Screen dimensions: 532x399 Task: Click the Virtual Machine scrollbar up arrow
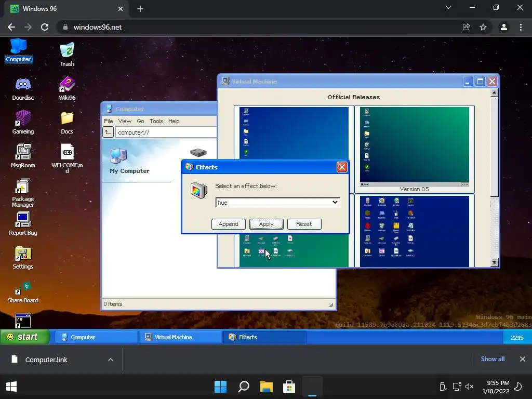tap(495, 93)
